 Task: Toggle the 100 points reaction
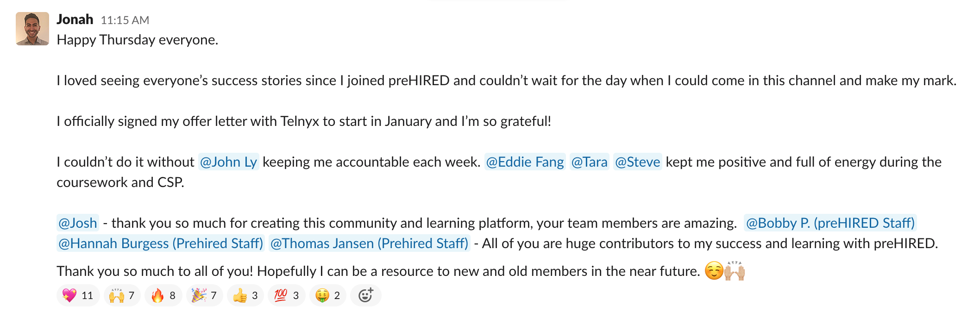pos(287,296)
